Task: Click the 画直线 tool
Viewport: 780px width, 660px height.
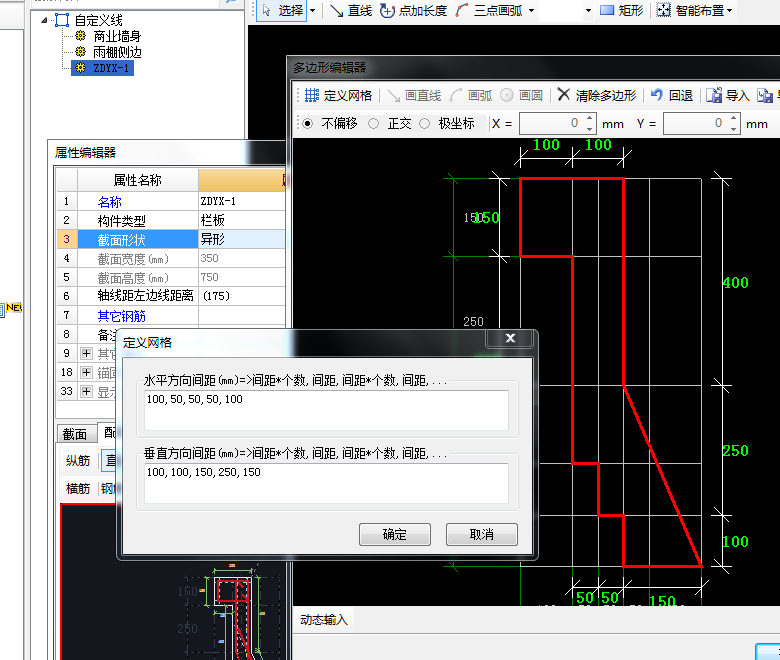Action: [x=415, y=95]
